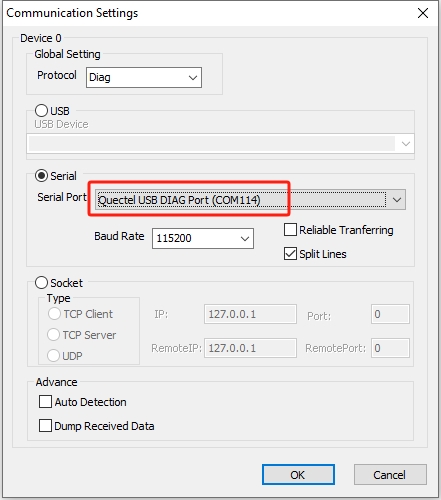Click the Cancel button
The height and width of the screenshot is (500, 441).
(390, 475)
